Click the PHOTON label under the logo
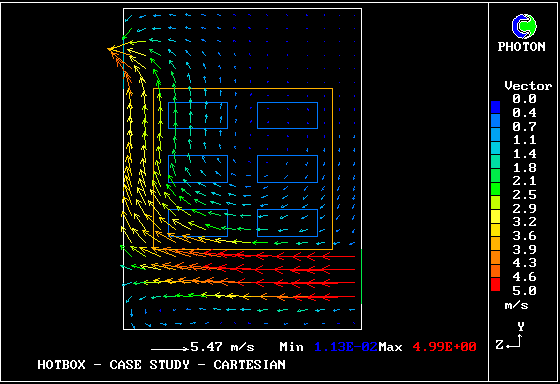Viewport: 560px width, 384px height. pos(522,47)
